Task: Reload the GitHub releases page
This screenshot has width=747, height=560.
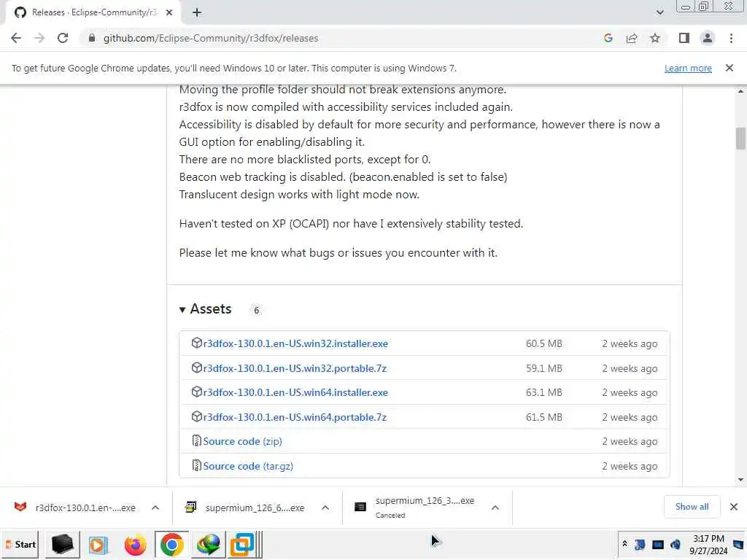Action: [63, 38]
